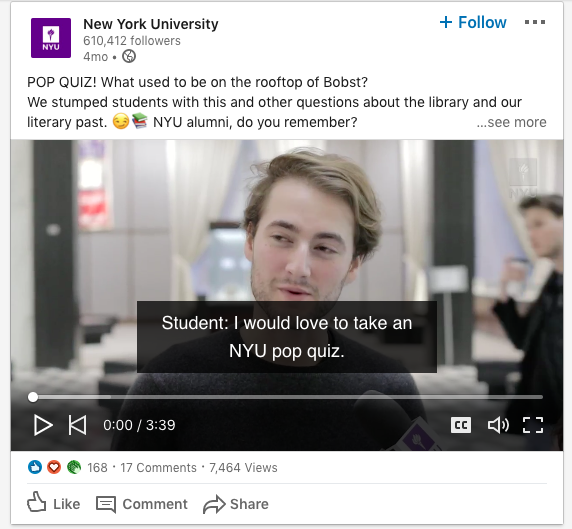Click the video progress bar scrubber handle

coord(33,397)
